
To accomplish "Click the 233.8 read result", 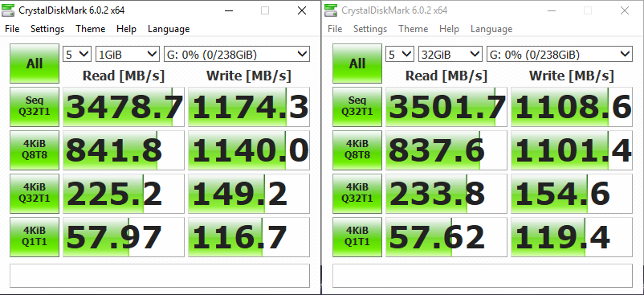I will tap(446, 194).
